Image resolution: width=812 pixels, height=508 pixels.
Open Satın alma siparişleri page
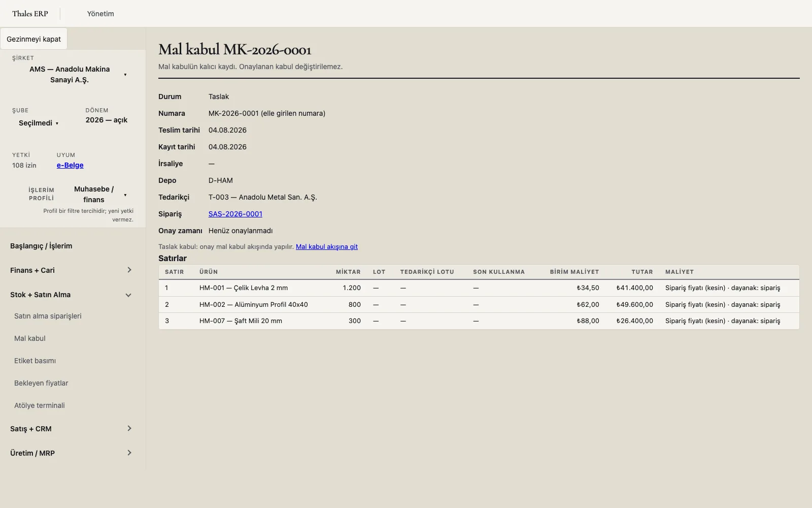tap(48, 316)
